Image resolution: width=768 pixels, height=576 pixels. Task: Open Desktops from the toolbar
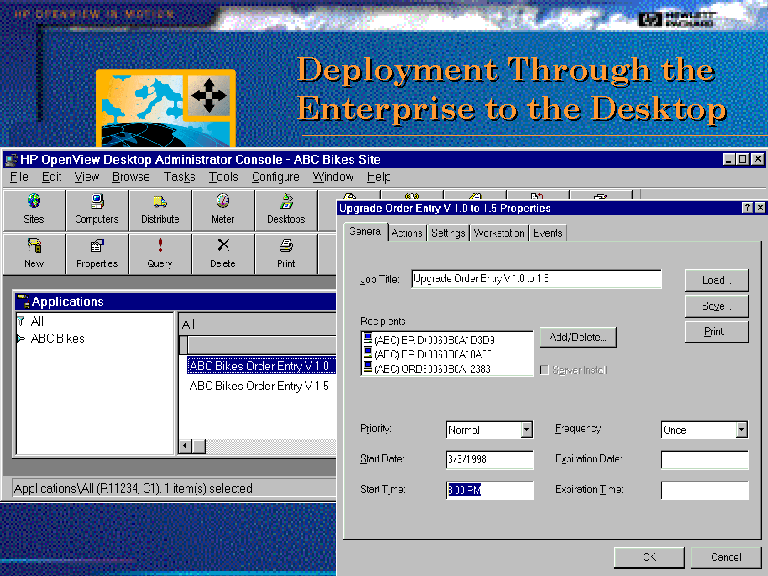(x=286, y=209)
